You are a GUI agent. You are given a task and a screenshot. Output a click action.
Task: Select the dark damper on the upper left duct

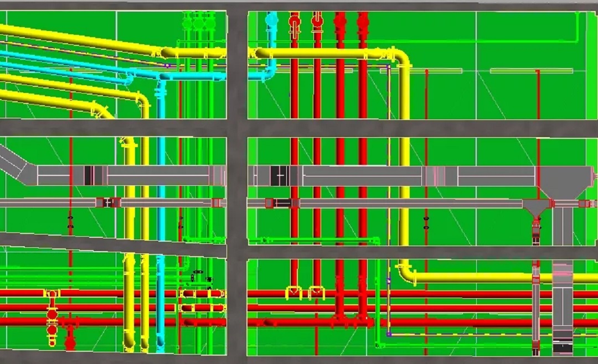(x=89, y=175)
